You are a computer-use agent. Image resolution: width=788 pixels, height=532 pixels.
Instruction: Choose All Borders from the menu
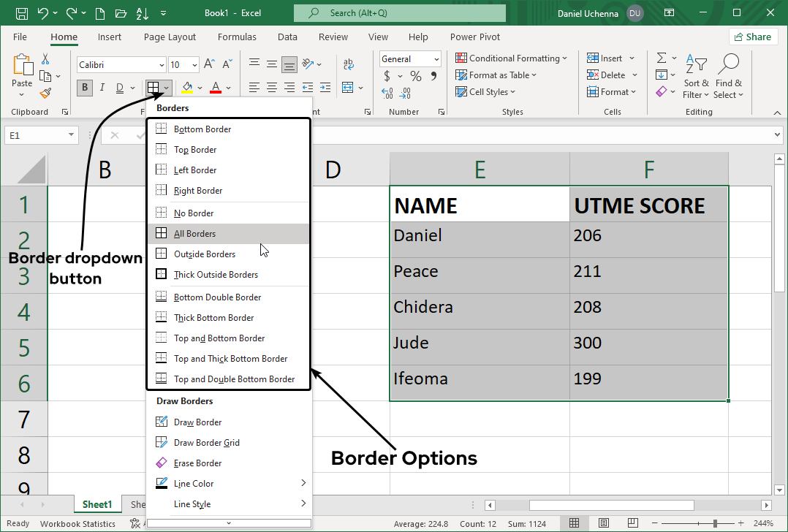click(x=194, y=234)
